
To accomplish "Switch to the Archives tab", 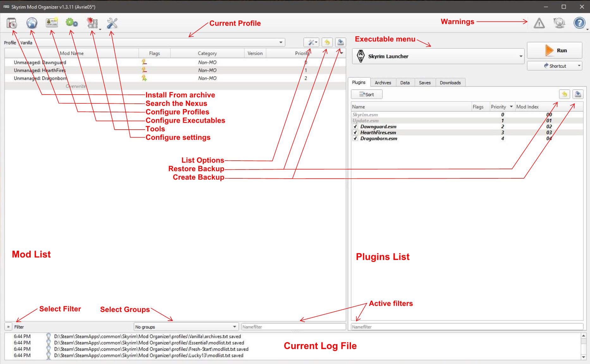I will 383,83.
